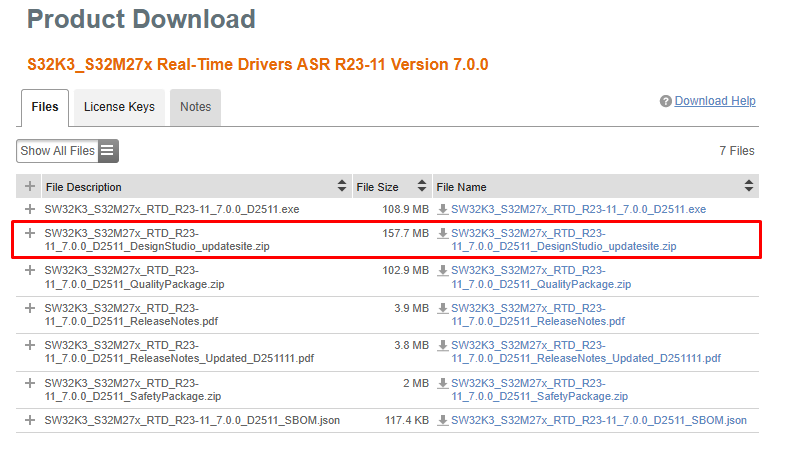
Task: Click download arrow icon beside ReleaseNotes_Updated_D251111.pdf
Action: pyautogui.click(x=443, y=346)
